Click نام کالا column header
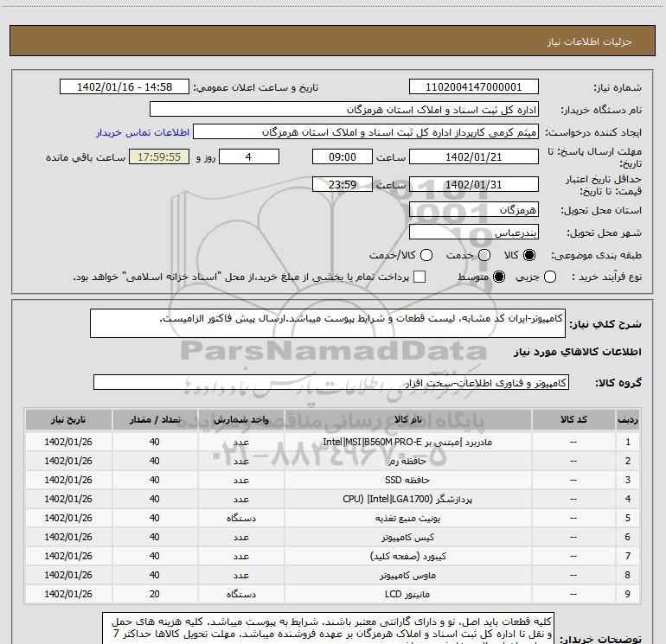 pyautogui.click(x=407, y=419)
